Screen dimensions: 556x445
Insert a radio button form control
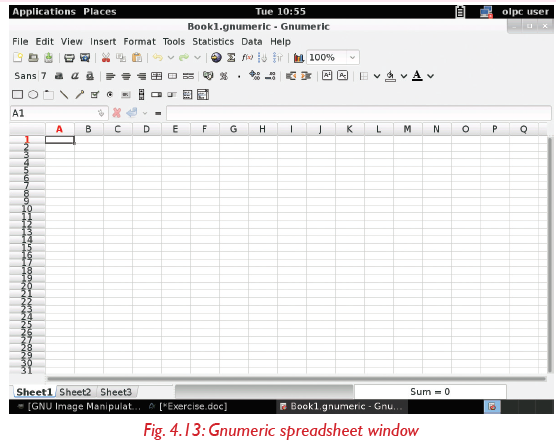click(110, 94)
